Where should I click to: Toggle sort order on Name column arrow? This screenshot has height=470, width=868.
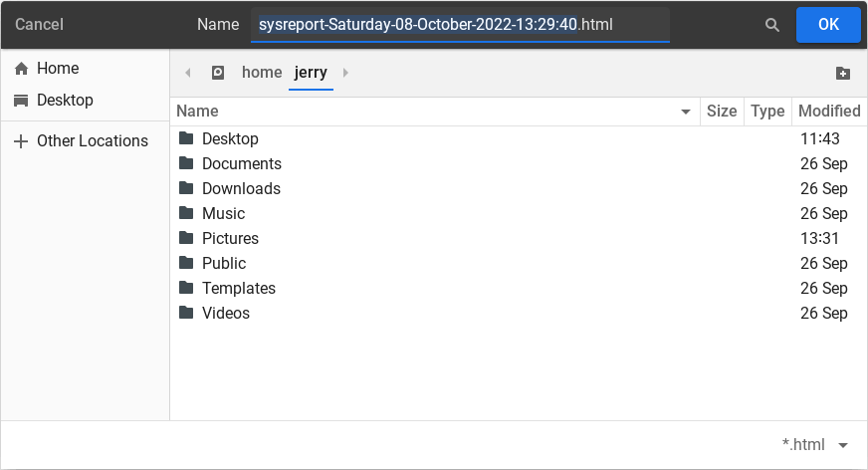685,112
